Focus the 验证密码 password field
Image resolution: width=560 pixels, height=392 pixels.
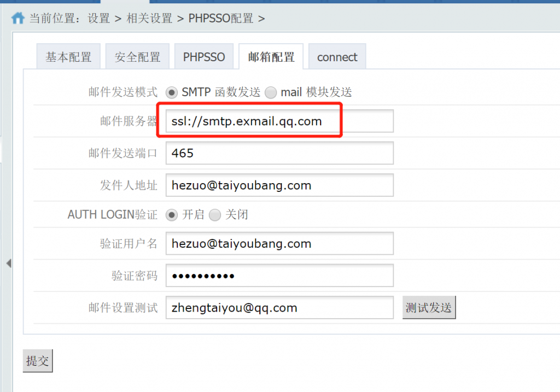279,276
